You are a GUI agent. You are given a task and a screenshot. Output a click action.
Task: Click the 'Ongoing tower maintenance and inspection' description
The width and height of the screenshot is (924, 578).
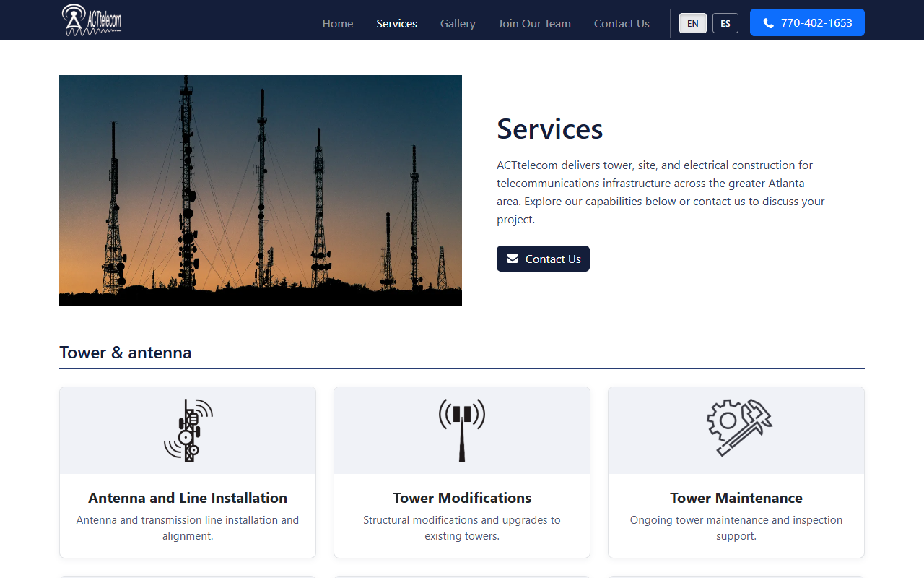(736, 528)
